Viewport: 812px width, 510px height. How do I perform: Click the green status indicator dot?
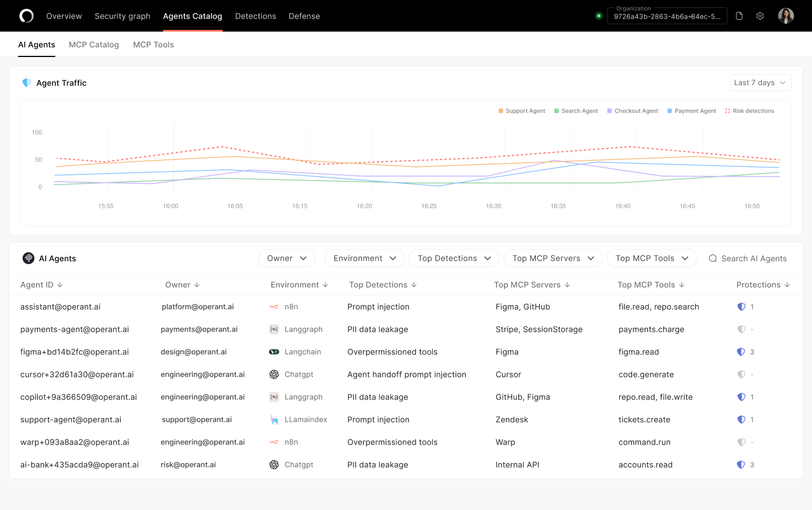(x=599, y=16)
